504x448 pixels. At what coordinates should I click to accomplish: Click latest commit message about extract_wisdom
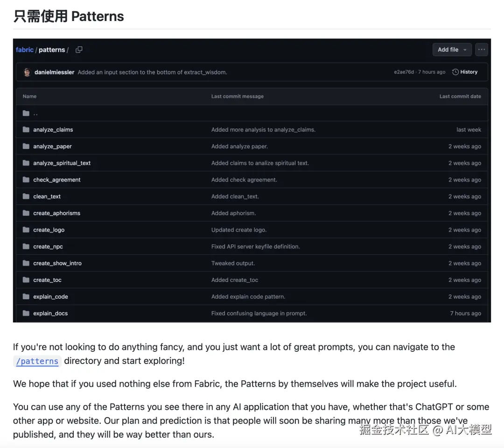(x=152, y=72)
